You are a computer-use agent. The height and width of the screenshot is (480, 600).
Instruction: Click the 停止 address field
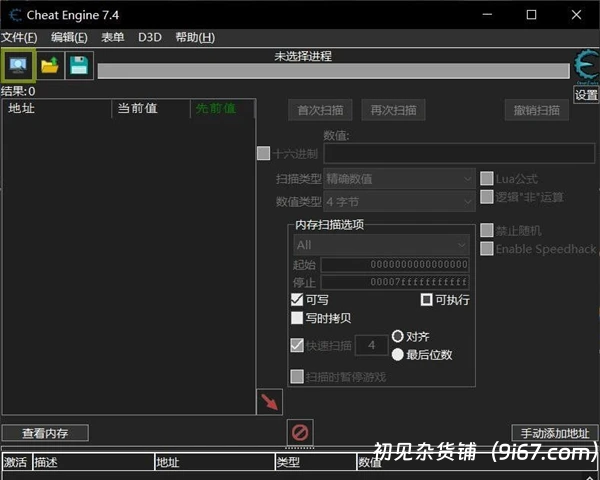[x=395, y=282]
